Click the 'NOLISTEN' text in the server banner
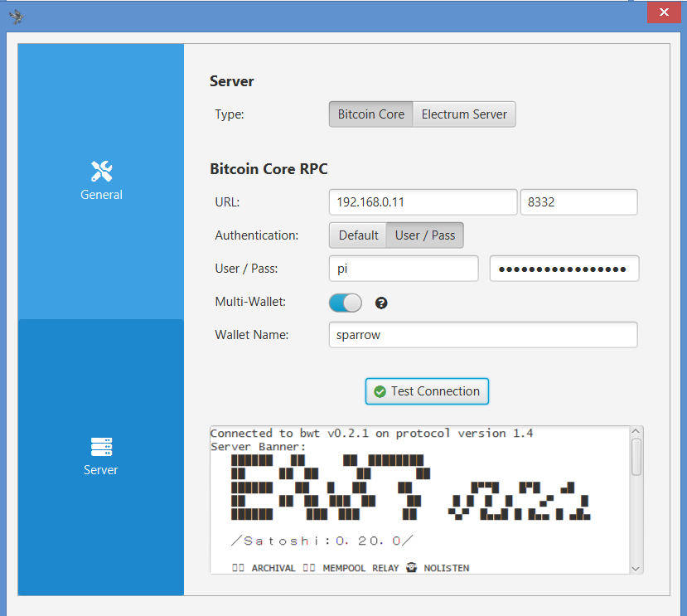The width and height of the screenshot is (687, 616). [x=447, y=568]
